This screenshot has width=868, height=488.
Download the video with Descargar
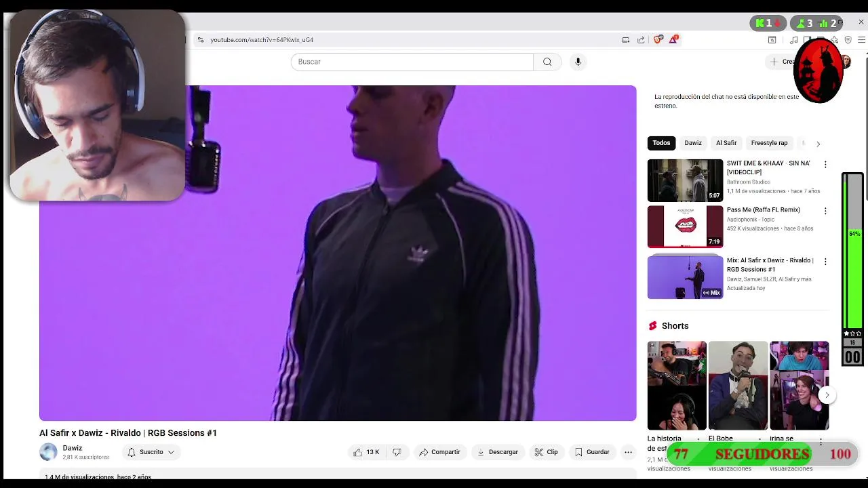pyautogui.click(x=497, y=452)
